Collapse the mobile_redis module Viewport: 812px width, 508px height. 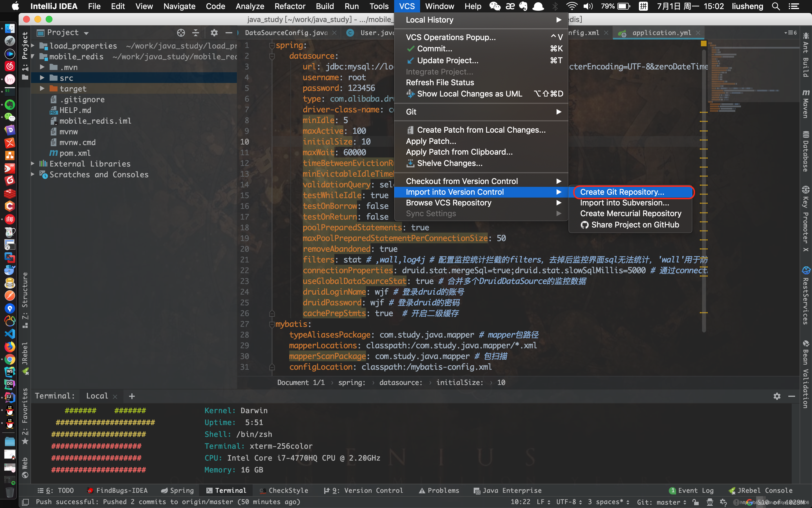coord(33,56)
